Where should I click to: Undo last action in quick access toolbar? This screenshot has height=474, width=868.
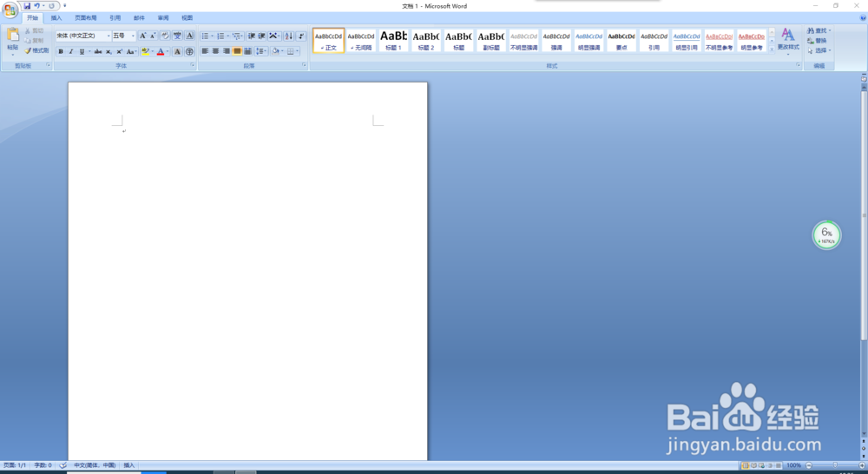click(x=37, y=6)
